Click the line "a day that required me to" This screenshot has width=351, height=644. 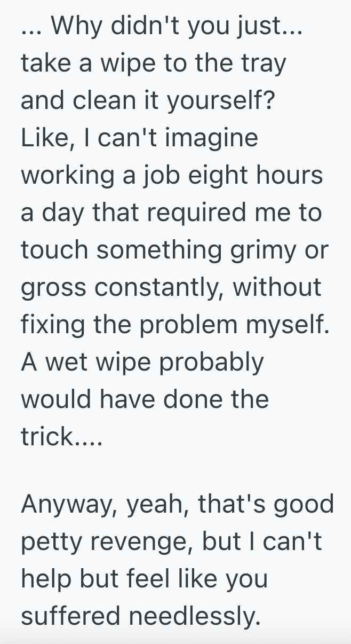(x=171, y=213)
